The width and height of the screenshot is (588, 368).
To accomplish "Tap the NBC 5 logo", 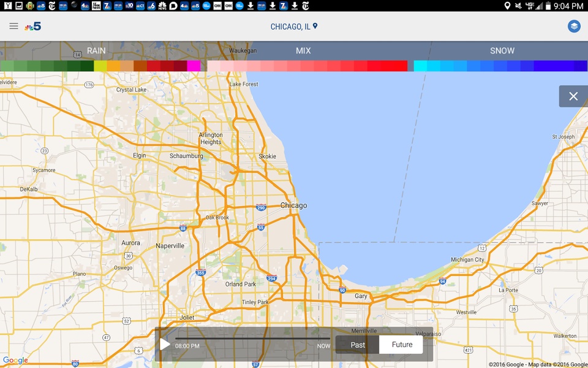I will 32,26.
